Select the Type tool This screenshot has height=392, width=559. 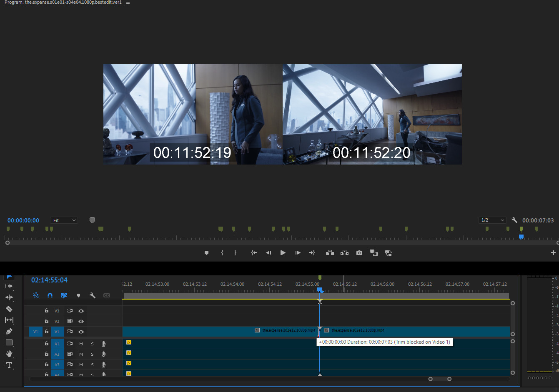click(x=9, y=365)
